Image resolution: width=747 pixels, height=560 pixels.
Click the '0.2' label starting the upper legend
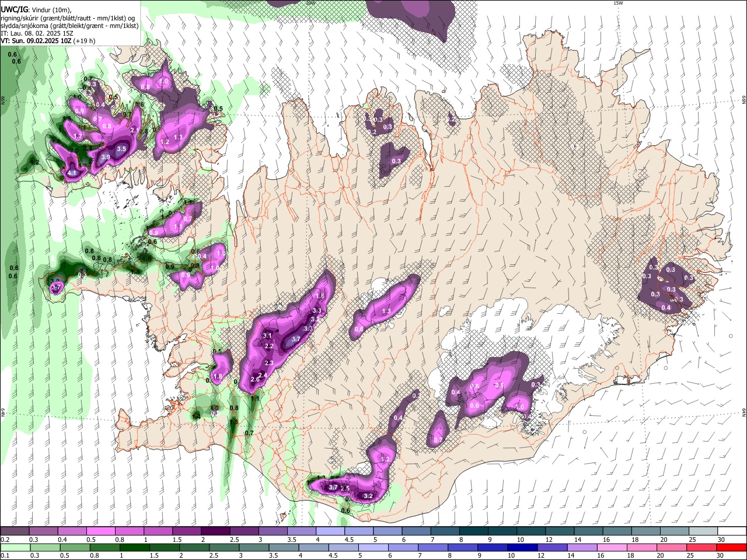pyautogui.click(x=5, y=540)
